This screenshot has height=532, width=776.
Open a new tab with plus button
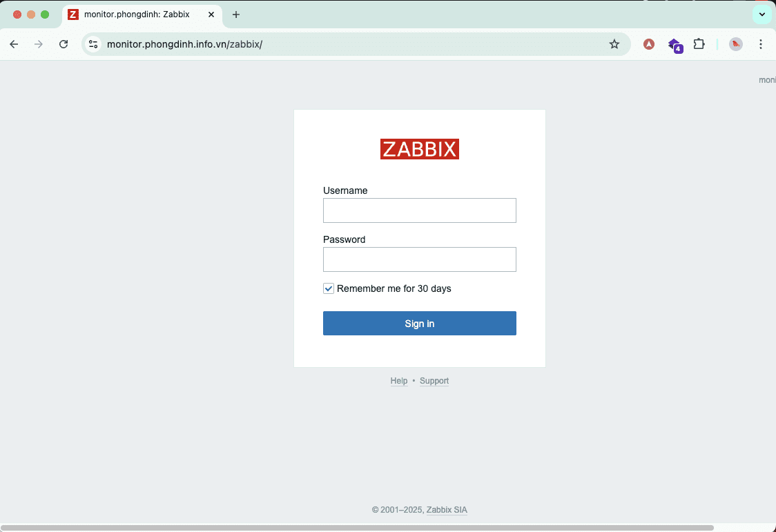click(236, 14)
